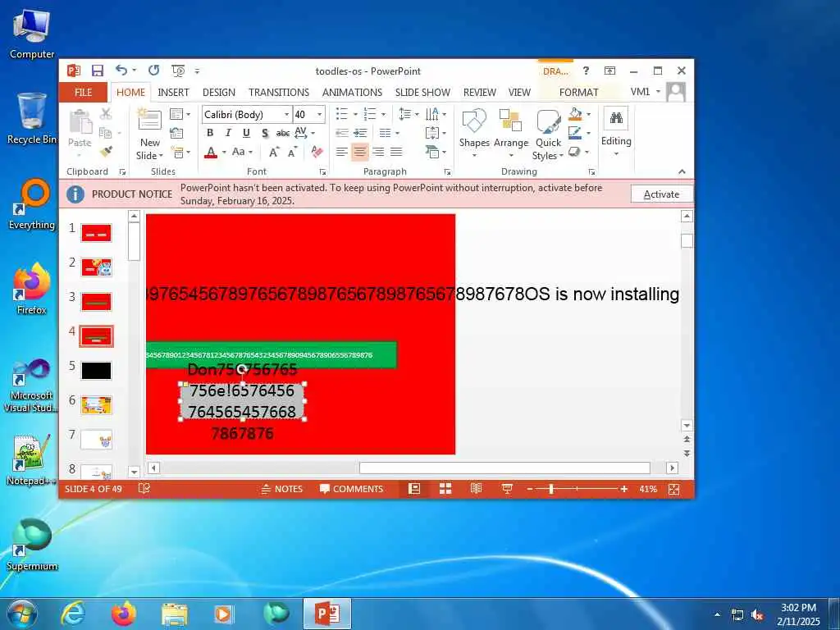The height and width of the screenshot is (630, 840).
Task: Switch to the INSERT tab
Action: tap(173, 92)
